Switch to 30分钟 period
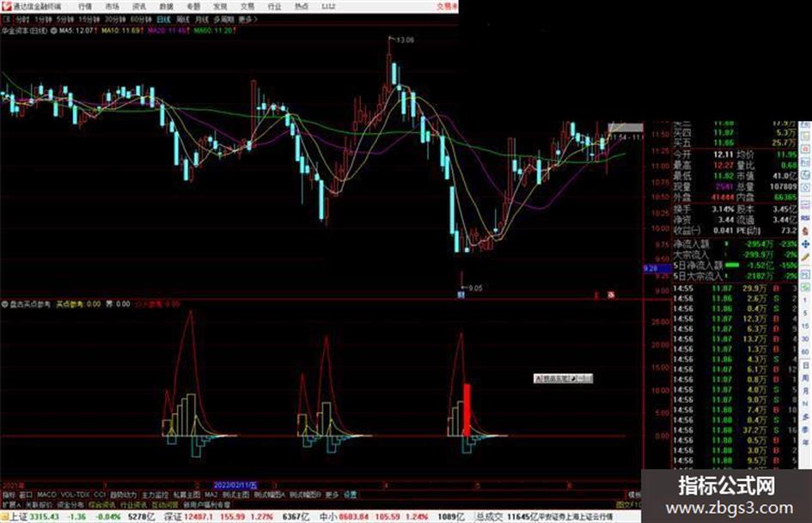812x523 pixels. pos(115,19)
